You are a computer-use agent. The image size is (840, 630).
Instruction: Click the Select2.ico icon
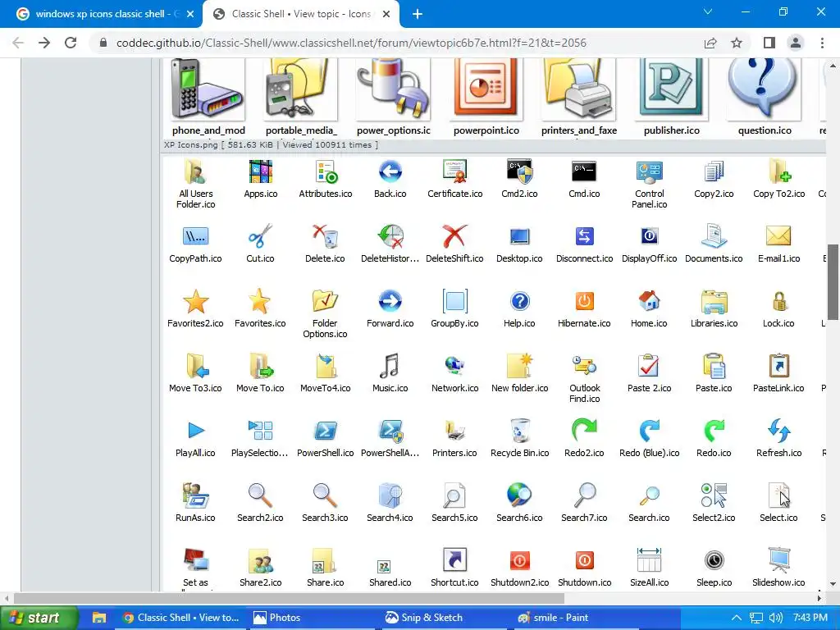coord(714,495)
